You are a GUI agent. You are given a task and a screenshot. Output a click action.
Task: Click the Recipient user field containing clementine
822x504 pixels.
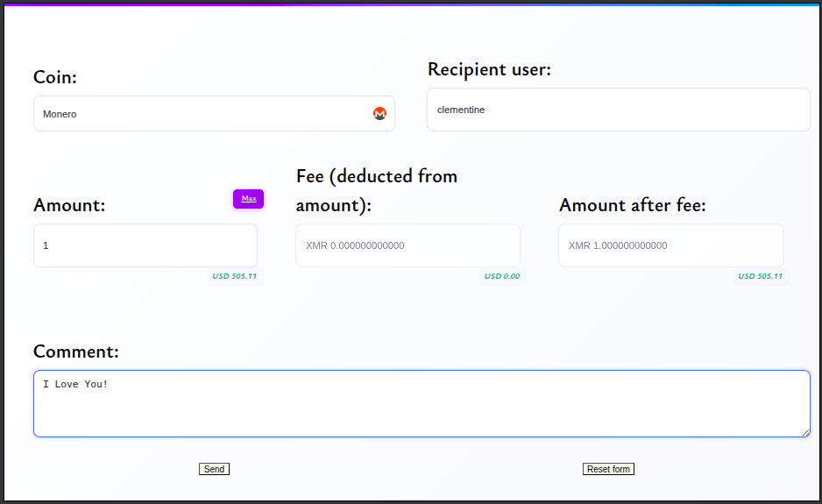point(618,110)
